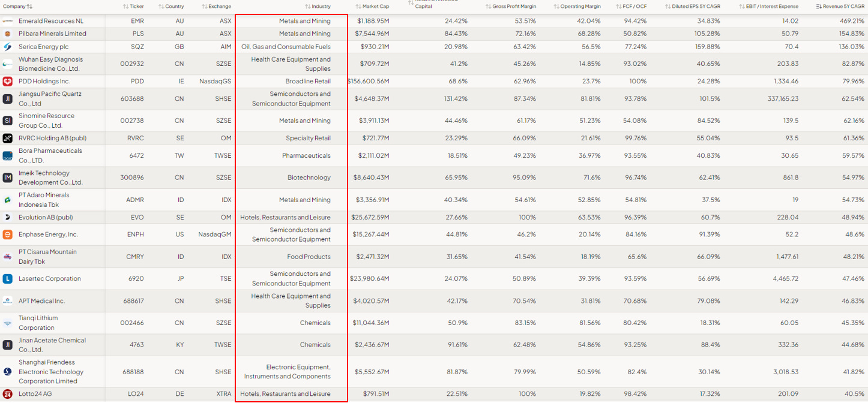Viewport: 868px width, 403px height.
Task: Open the Lotto24 AG company name
Action: [x=35, y=394]
